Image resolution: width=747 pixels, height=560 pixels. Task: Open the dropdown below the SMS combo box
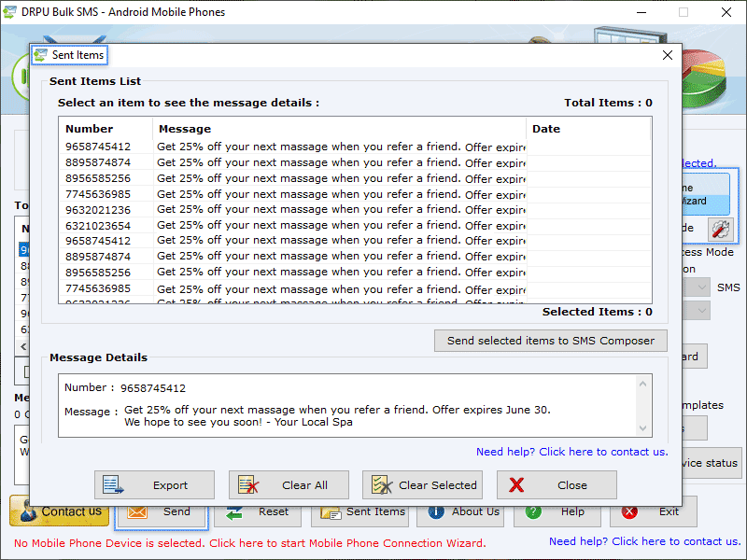700,308
